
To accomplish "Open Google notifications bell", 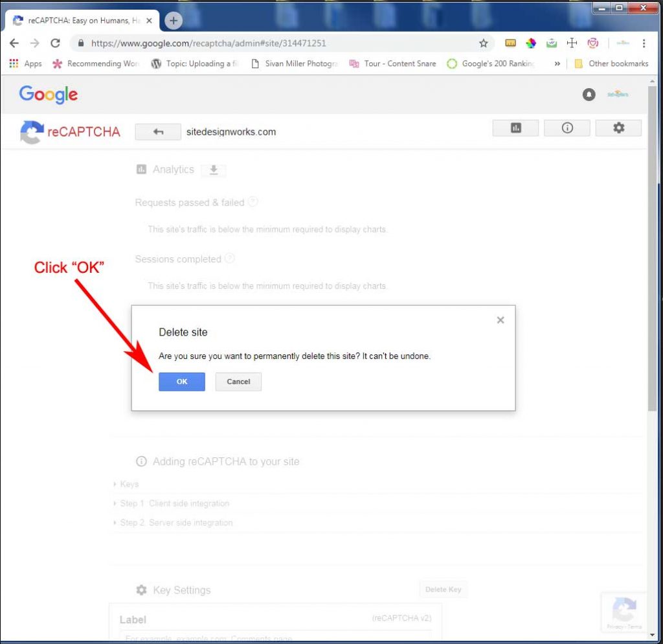I will click(x=589, y=95).
